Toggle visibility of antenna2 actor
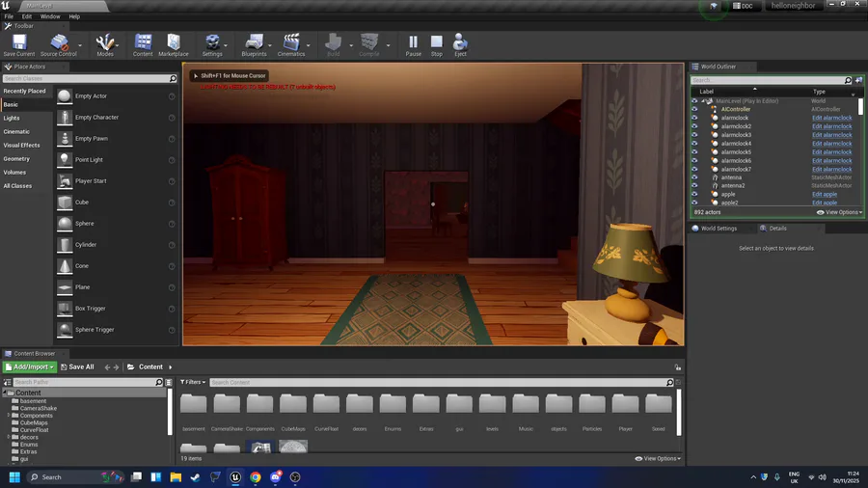This screenshot has width=868, height=488. click(x=694, y=186)
